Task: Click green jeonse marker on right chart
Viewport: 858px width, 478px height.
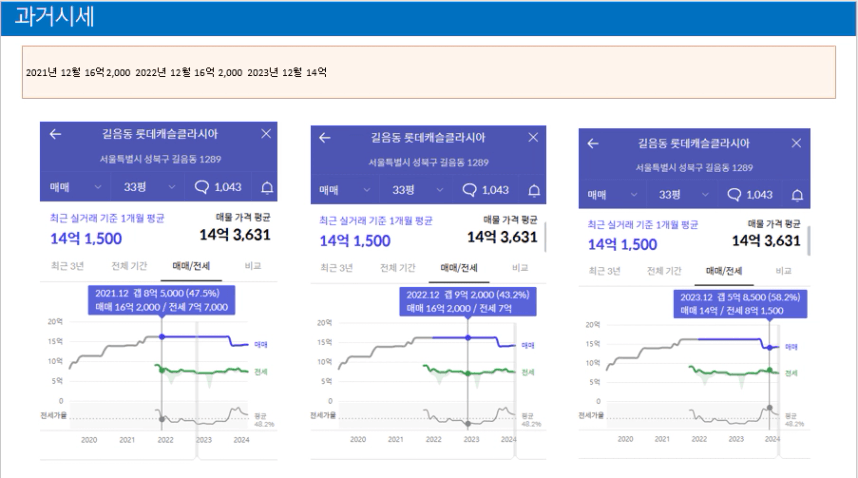Action: click(770, 370)
